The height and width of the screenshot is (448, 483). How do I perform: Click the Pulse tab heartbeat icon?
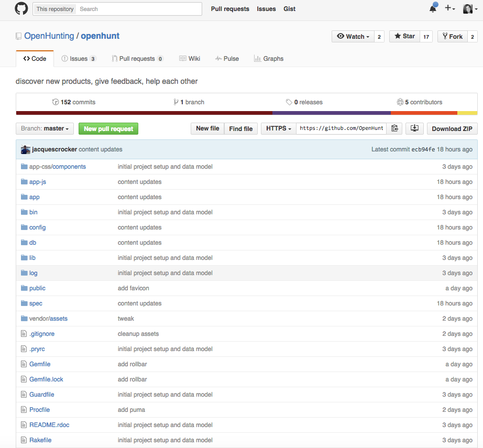(x=218, y=59)
